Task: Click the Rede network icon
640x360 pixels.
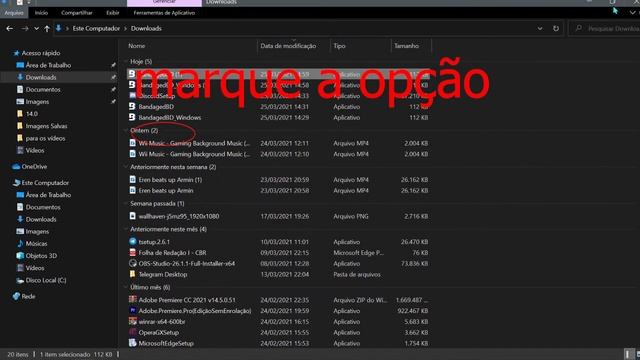Action: 16,296
